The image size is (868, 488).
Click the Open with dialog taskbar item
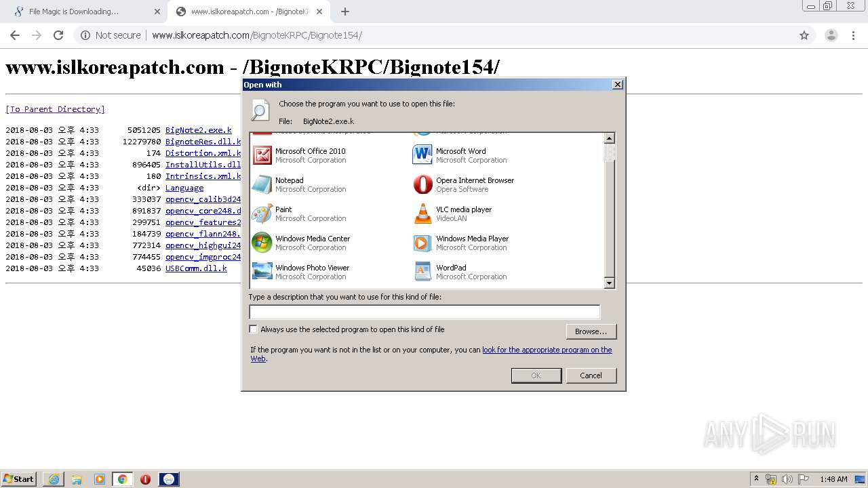(169, 479)
